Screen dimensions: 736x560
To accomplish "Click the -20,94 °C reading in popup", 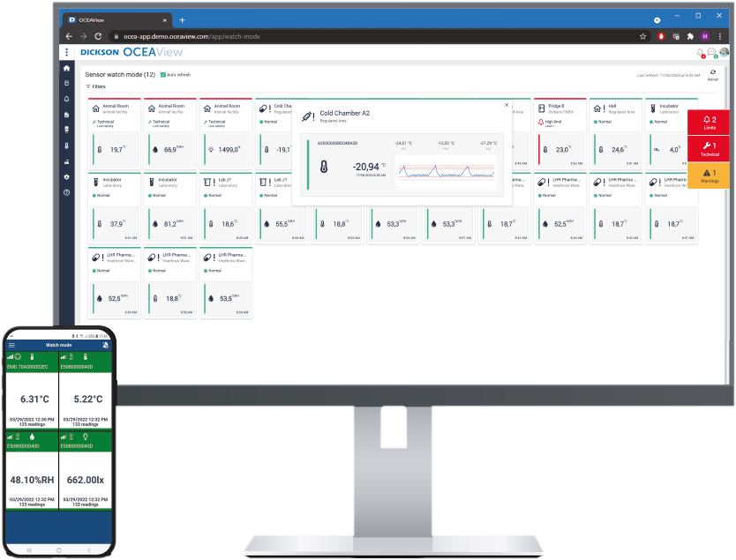I will (370, 167).
